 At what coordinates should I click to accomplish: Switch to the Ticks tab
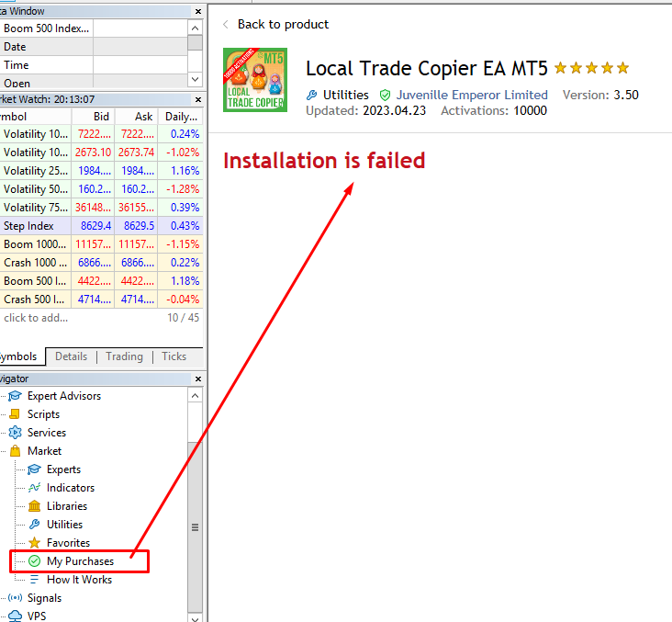point(174,356)
